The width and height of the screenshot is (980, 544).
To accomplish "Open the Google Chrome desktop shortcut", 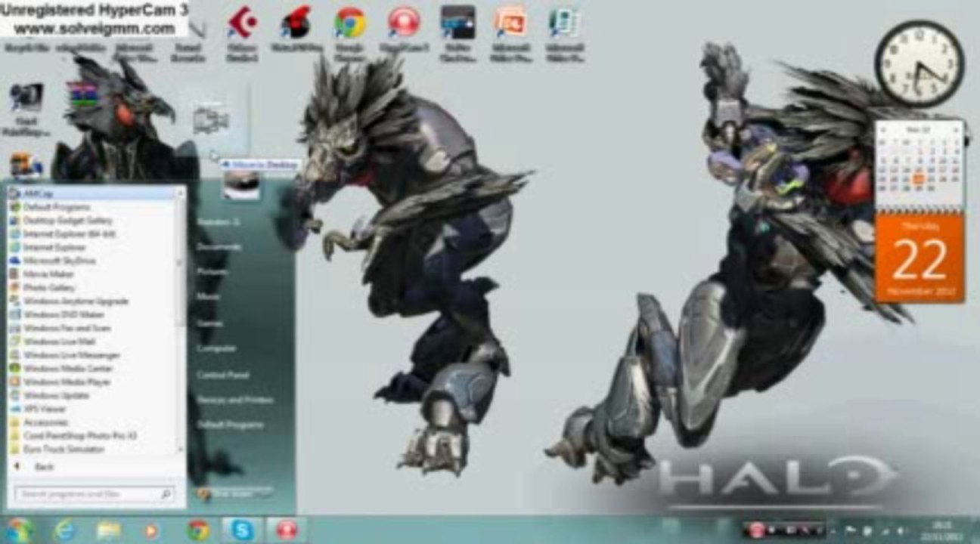I will (x=350, y=32).
